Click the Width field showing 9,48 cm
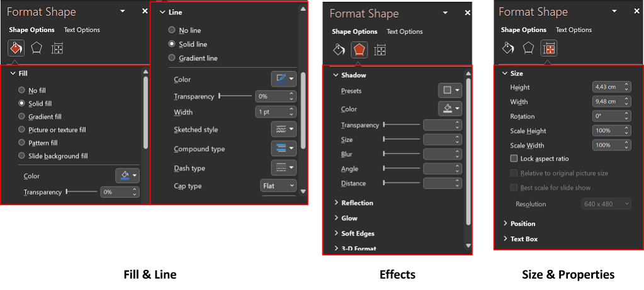Viewport: 644px width, 290px height. [611, 101]
